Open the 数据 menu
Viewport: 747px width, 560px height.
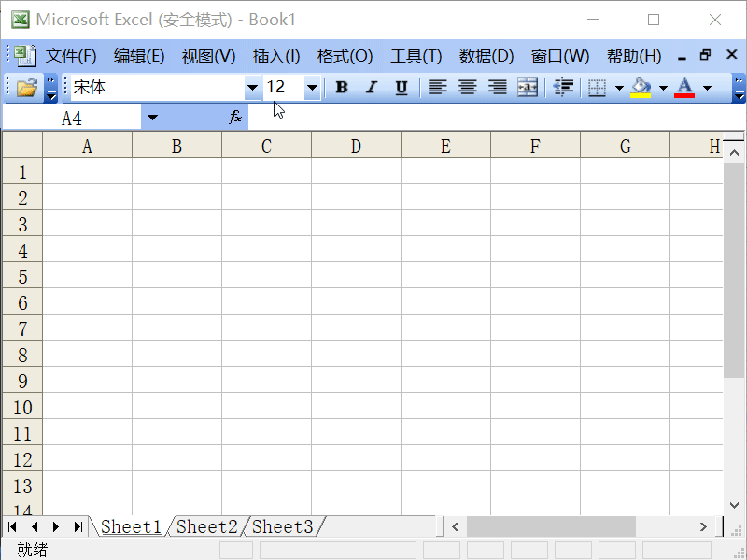(x=485, y=55)
